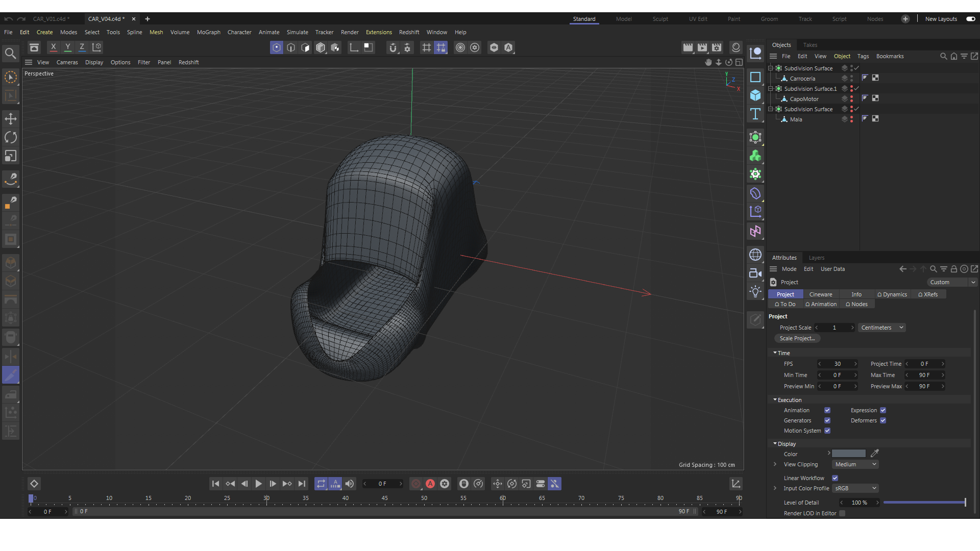Select the Move tool
The image size is (980, 551).
coord(11,119)
